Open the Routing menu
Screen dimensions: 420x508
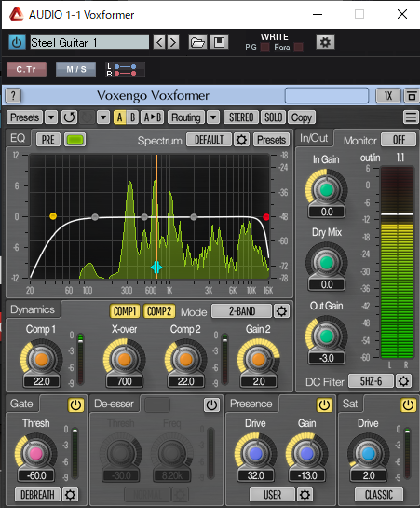[x=186, y=117]
